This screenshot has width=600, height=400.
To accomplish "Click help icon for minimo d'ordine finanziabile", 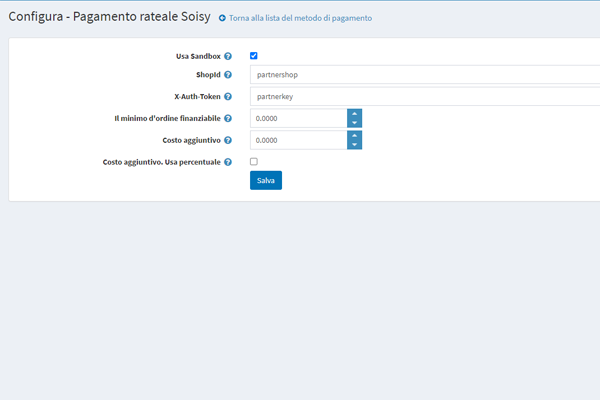I will 228,118.
